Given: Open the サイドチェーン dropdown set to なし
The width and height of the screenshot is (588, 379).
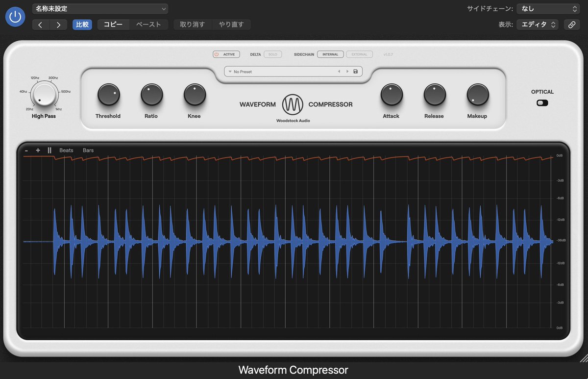Looking at the screenshot, I should click(548, 9).
